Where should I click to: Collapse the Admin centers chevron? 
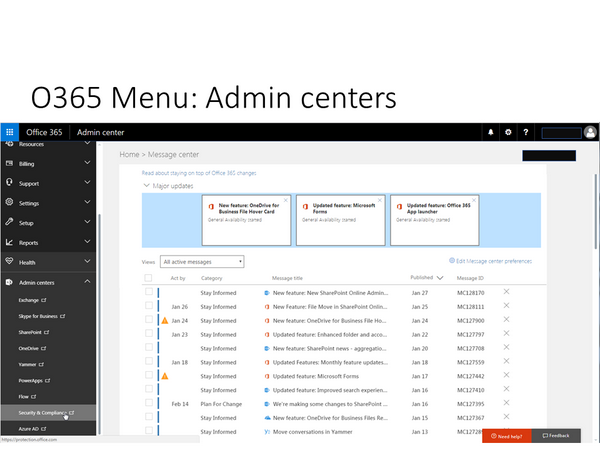87,282
